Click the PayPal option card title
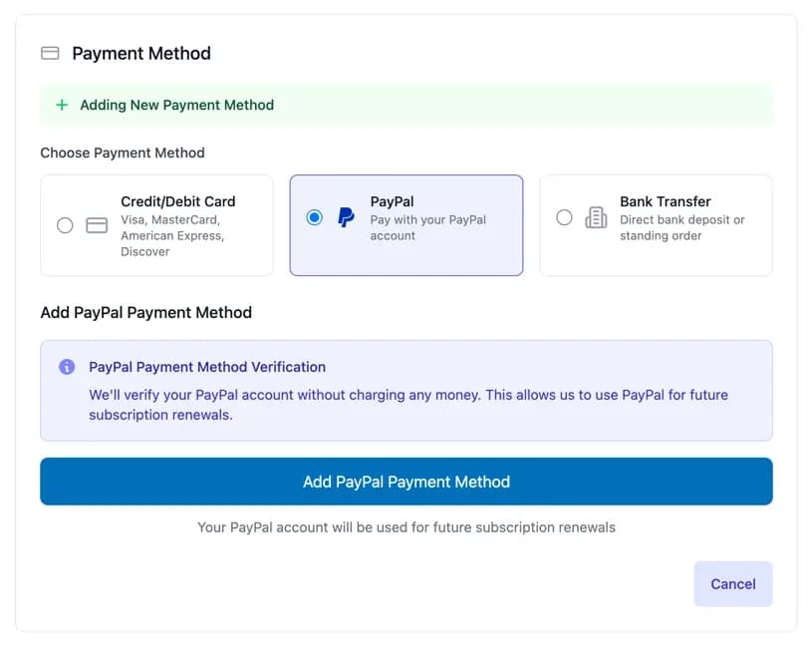Image resolution: width=812 pixels, height=646 pixels. (x=392, y=201)
